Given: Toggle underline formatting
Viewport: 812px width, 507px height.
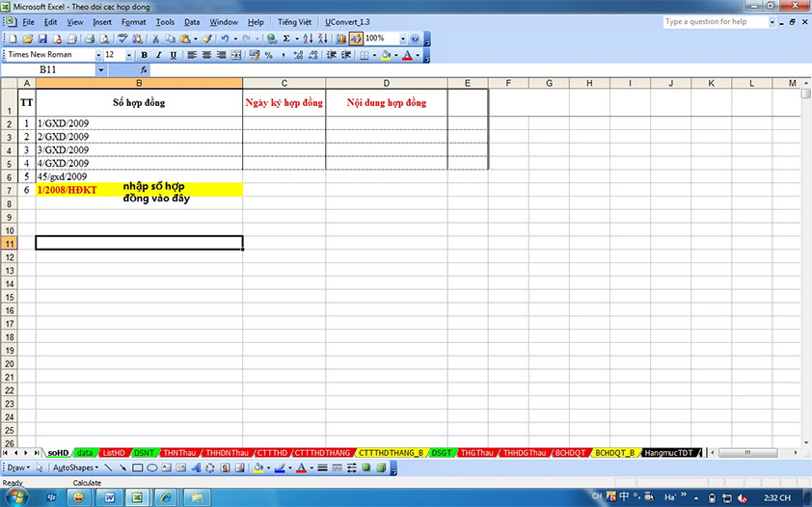Looking at the screenshot, I should [x=173, y=55].
